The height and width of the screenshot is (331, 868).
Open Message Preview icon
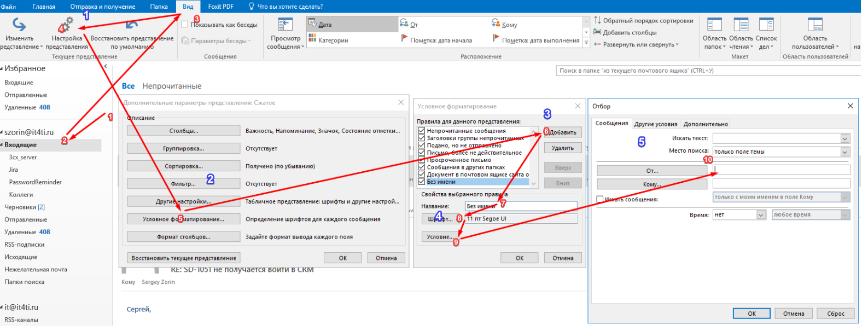click(285, 25)
